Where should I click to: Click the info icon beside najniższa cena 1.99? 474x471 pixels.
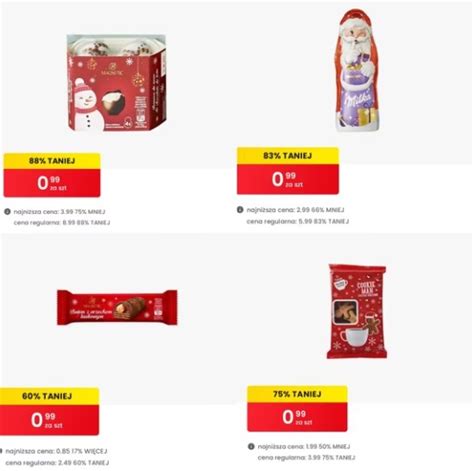tap(251, 446)
